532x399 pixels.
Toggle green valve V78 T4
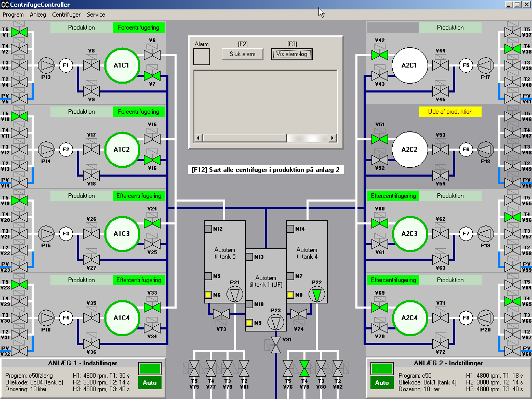304,368
